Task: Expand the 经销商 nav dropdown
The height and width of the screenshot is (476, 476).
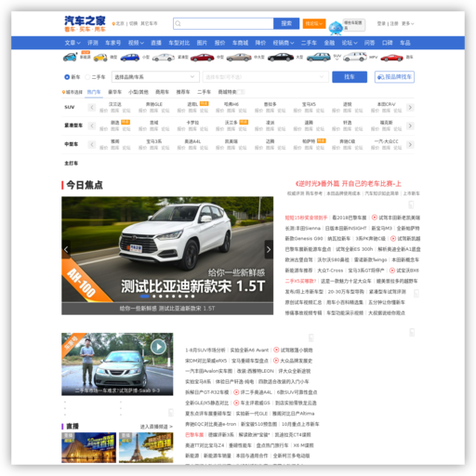Action: [284, 43]
